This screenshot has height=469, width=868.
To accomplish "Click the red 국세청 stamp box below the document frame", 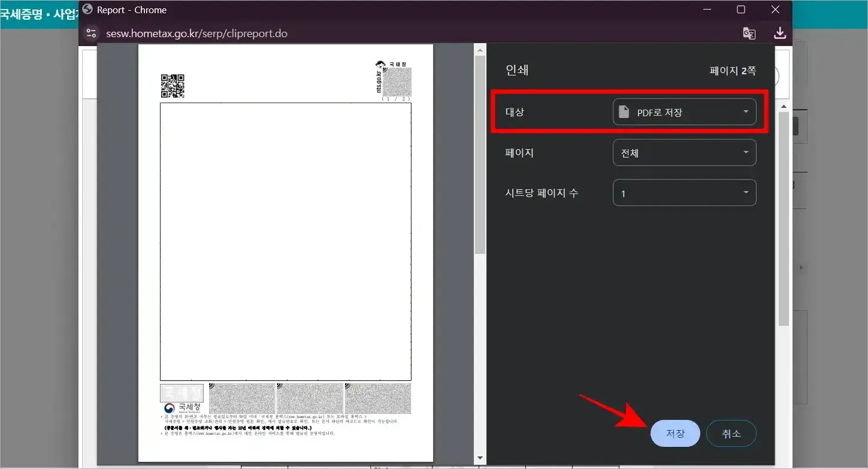I will pos(182,393).
